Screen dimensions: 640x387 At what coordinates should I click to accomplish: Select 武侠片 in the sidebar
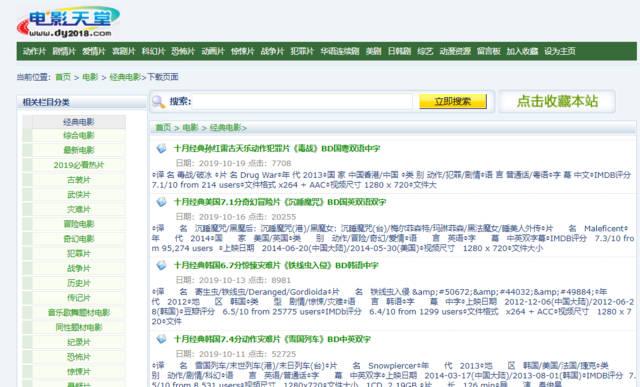pos(79,195)
